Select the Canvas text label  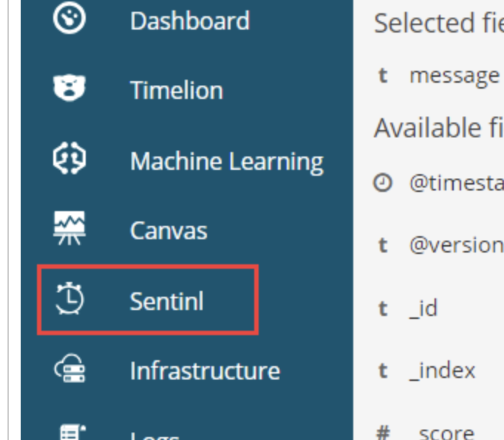(168, 230)
